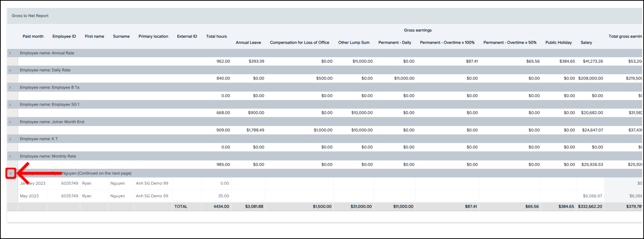This screenshot has width=644, height=239.
Task: Expand the Employee 8 Ta group row
Action: (10, 88)
